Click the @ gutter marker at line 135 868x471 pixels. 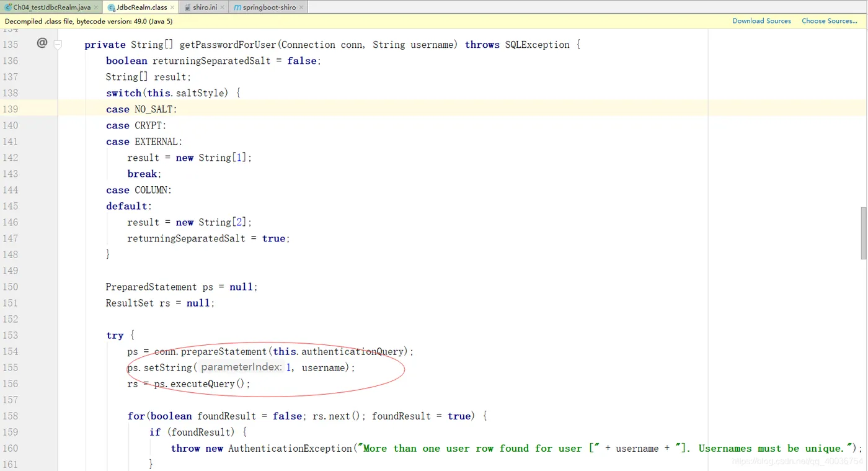pyautogui.click(x=42, y=43)
